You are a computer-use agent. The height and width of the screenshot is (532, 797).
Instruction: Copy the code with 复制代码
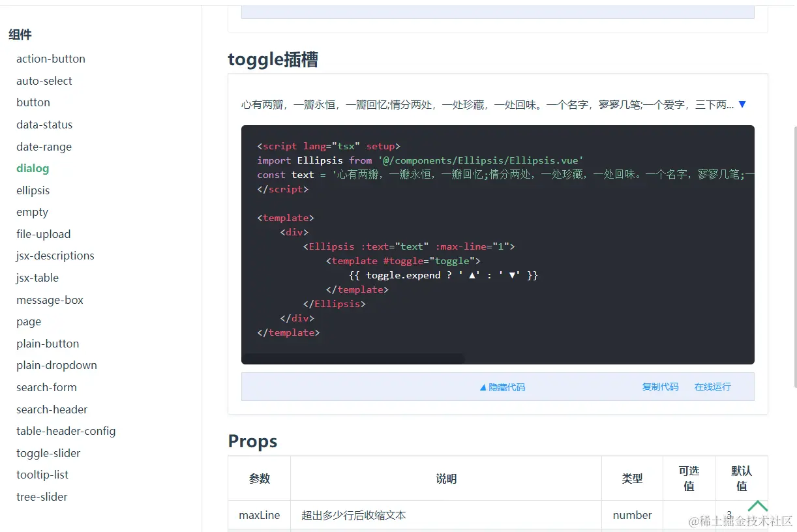point(660,387)
